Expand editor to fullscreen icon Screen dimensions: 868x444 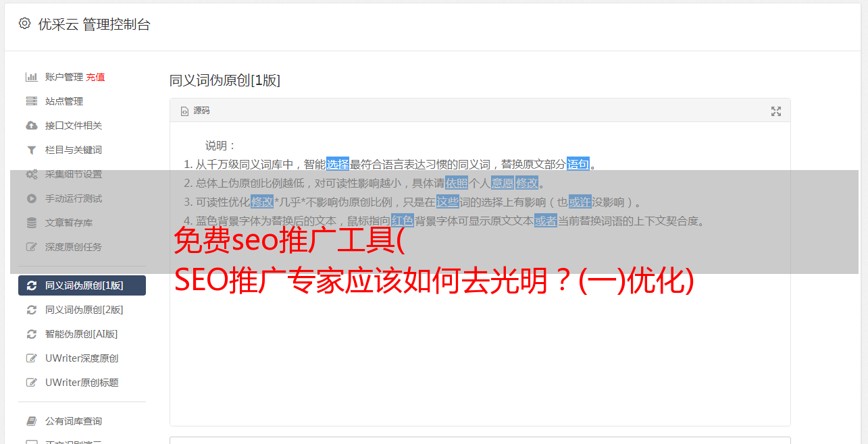pos(776,111)
